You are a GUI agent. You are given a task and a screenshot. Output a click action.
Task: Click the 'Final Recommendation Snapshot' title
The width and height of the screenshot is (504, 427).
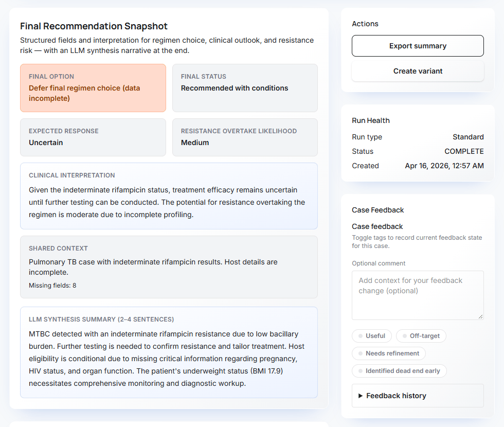tap(94, 26)
